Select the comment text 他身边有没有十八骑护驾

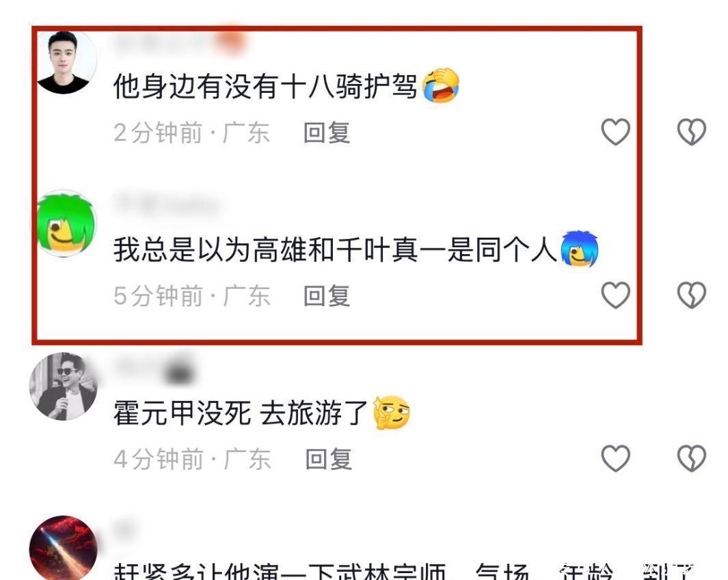265,86
